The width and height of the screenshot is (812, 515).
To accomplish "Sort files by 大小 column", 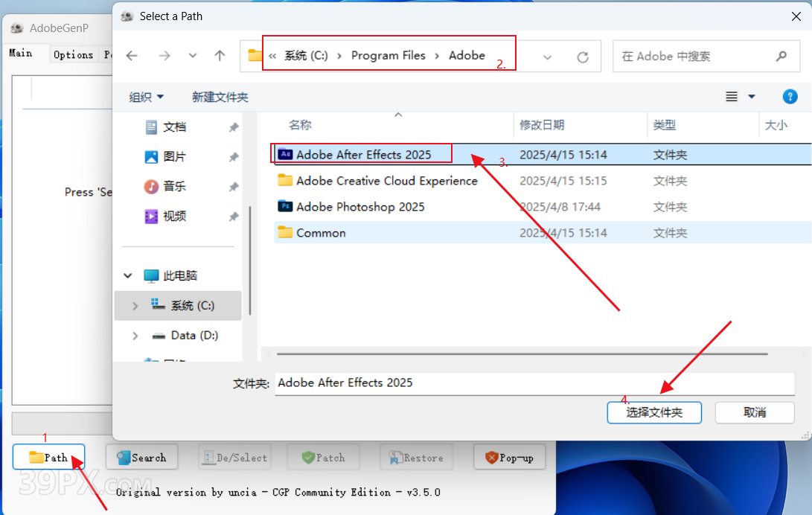I will [776, 125].
